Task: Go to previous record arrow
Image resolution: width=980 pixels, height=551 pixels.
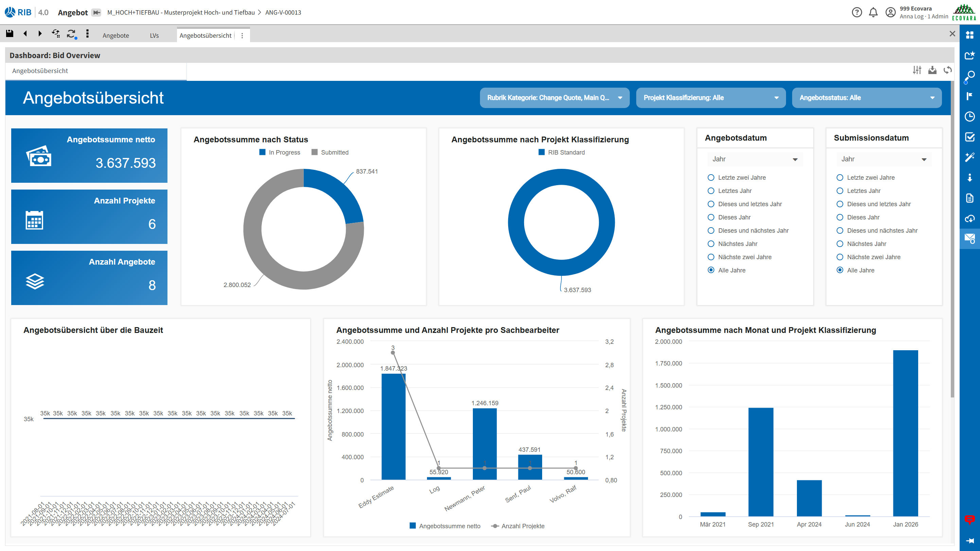Action: click(x=25, y=34)
